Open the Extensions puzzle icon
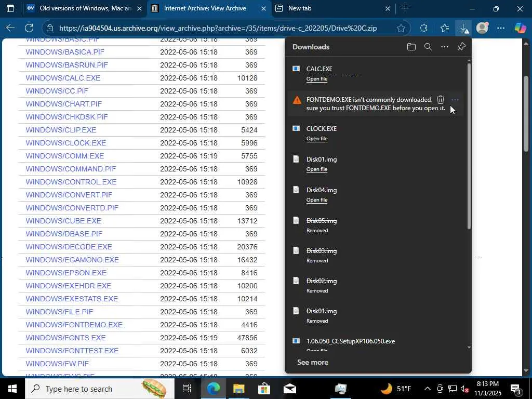The height and width of the screenshot is (399, 532). tap(423, 28)
